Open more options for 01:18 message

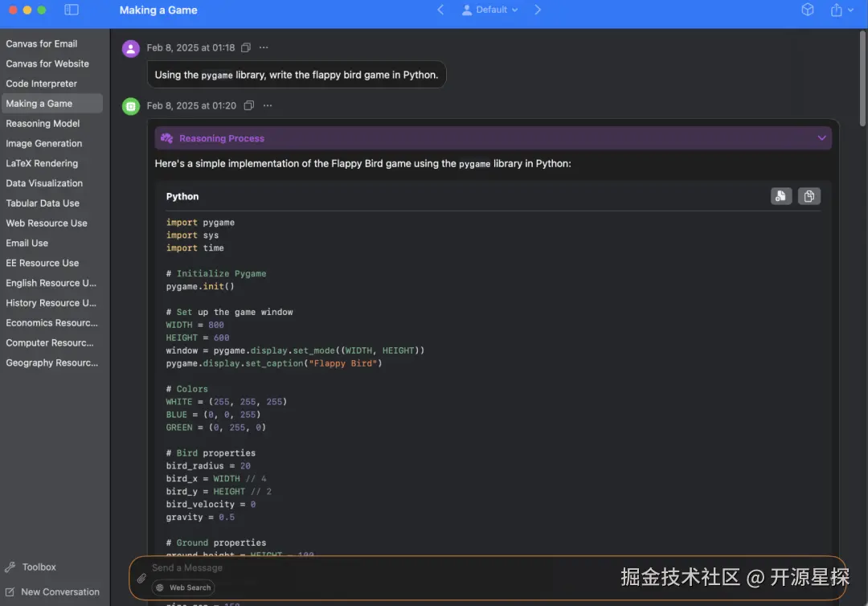pos(264,47)
